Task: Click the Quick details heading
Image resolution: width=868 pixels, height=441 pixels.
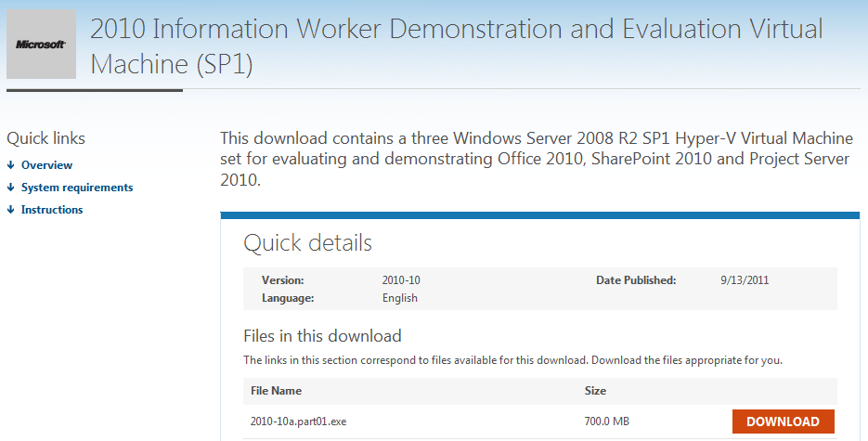Action: 308,243
